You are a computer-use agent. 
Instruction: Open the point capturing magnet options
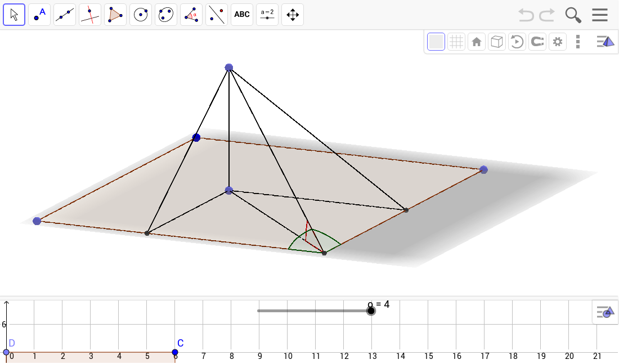tap(537, 42)
